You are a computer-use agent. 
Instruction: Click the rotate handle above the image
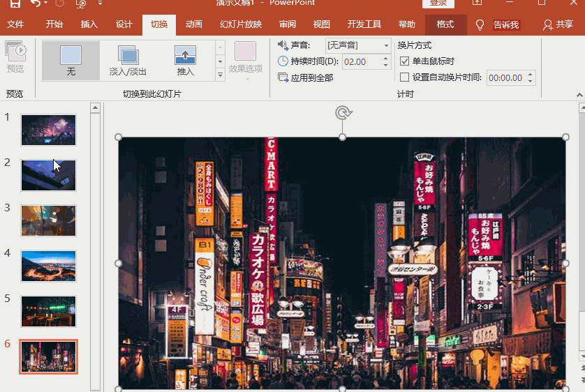(x=342, y=113)
